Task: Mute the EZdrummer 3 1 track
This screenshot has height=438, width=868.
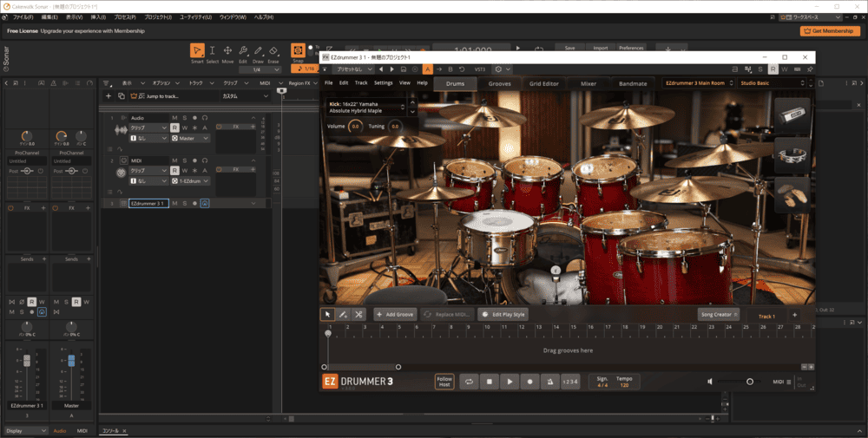Action: (x=175, y=204)
